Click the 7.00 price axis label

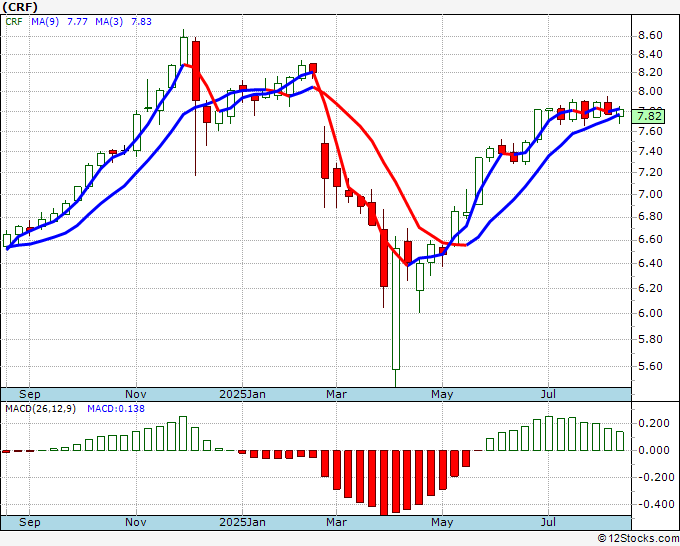coord(650,194)
